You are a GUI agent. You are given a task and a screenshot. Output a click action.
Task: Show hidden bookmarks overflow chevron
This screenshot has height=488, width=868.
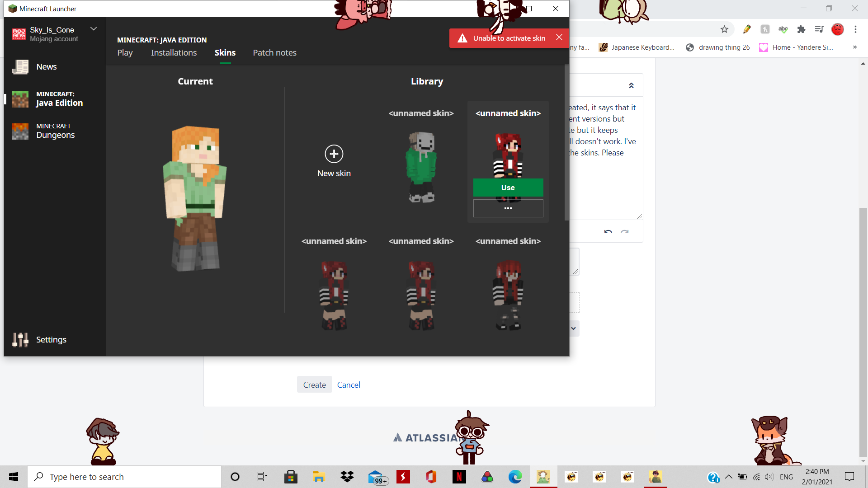[854, 47]
